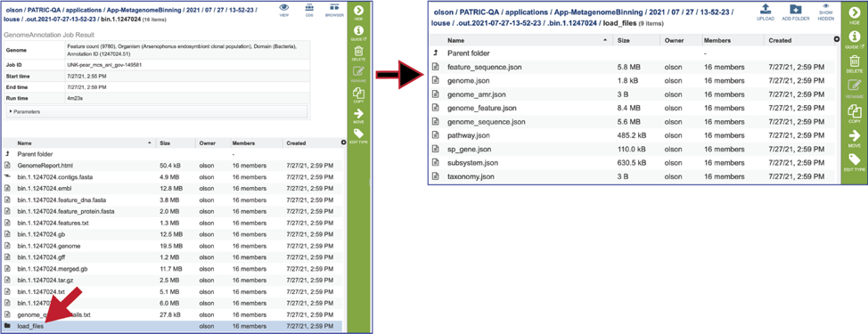Image resolution: width=868 pixels, height=334 pixels.
Task: Click COPY icon in left sidebar
Action: coord(358,94)
